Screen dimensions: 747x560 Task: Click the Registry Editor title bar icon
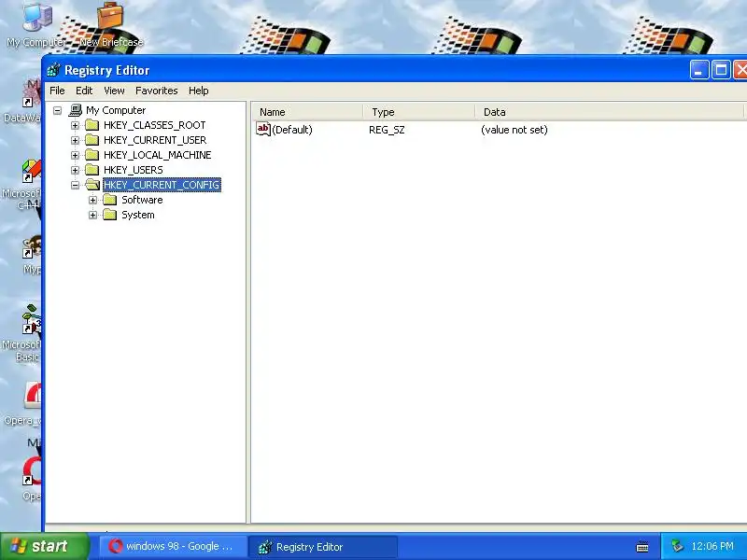(53, 70)
